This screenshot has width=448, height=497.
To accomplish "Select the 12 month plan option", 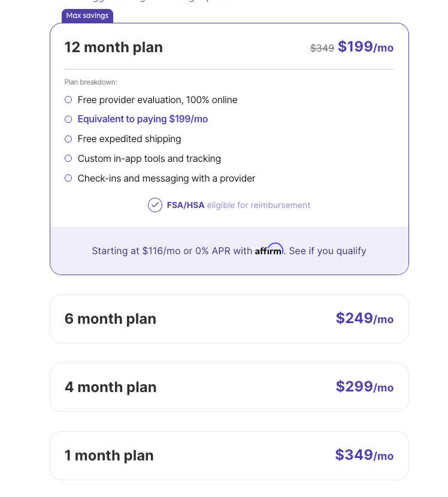I will click(114, 47).
